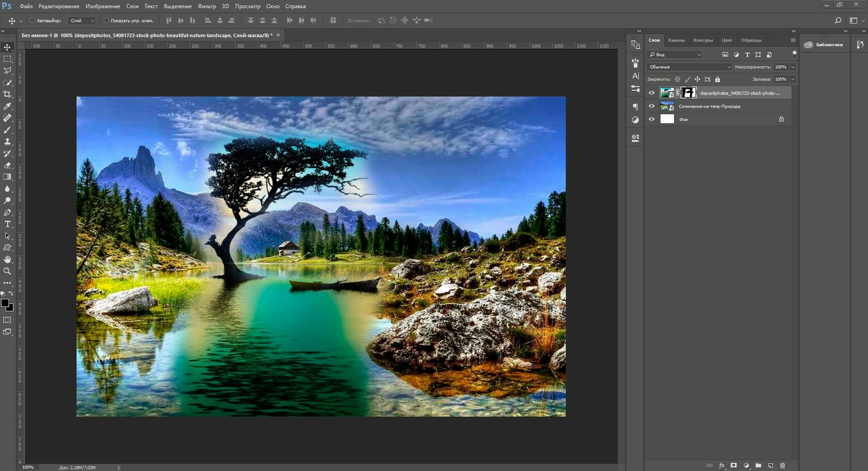
Task: Expand the Заливка fill slider arrow
Action: [x=793, y=79]
